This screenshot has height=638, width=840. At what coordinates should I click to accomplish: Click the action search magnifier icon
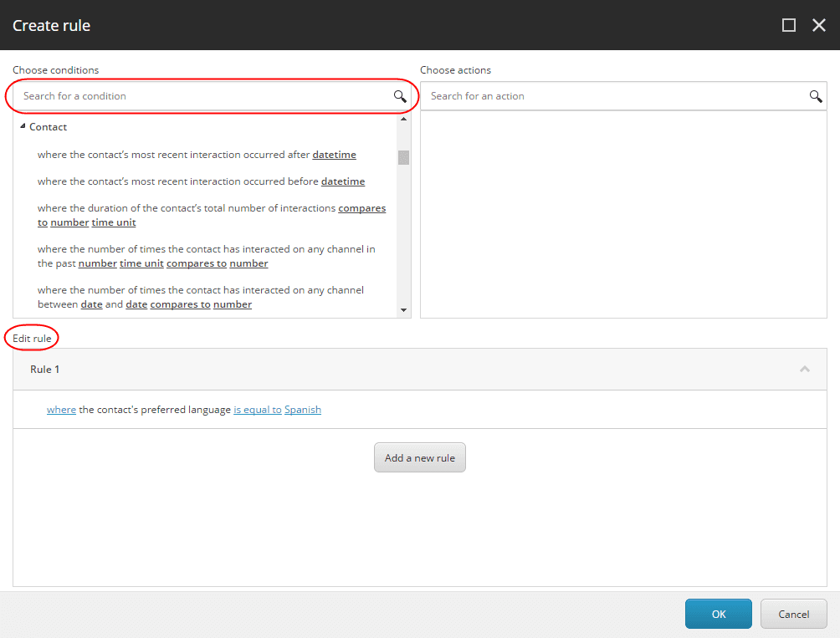point(816,96)
